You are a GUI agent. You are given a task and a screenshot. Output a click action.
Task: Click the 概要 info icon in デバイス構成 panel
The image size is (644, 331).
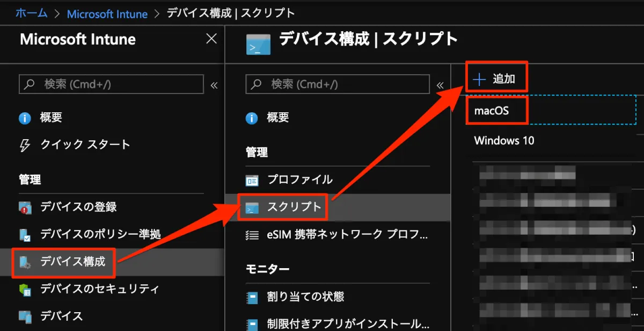pos(252,118)
